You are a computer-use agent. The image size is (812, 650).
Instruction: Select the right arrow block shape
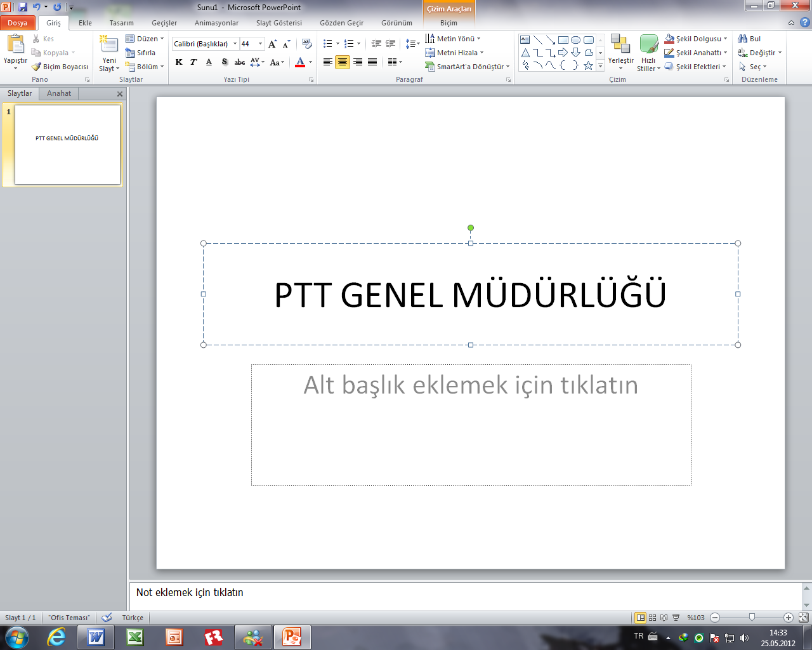(x=563, y=53)
